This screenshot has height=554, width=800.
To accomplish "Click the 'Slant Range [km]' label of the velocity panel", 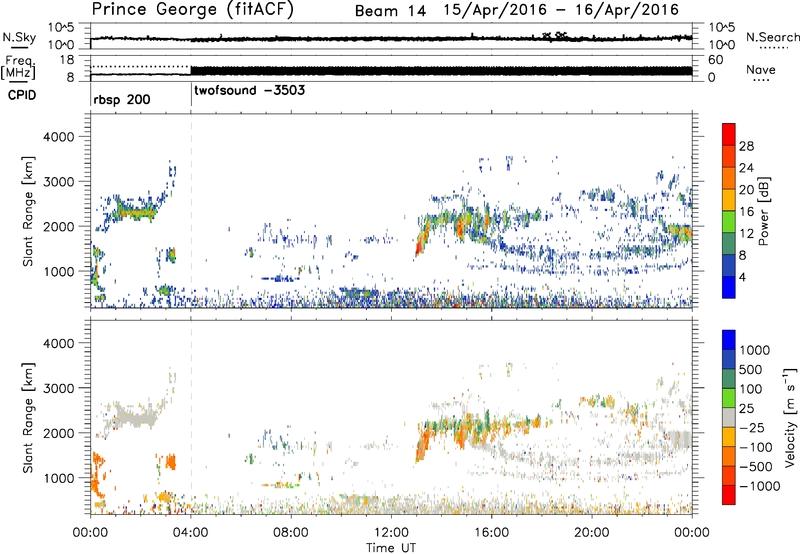I will click(28, 417).
